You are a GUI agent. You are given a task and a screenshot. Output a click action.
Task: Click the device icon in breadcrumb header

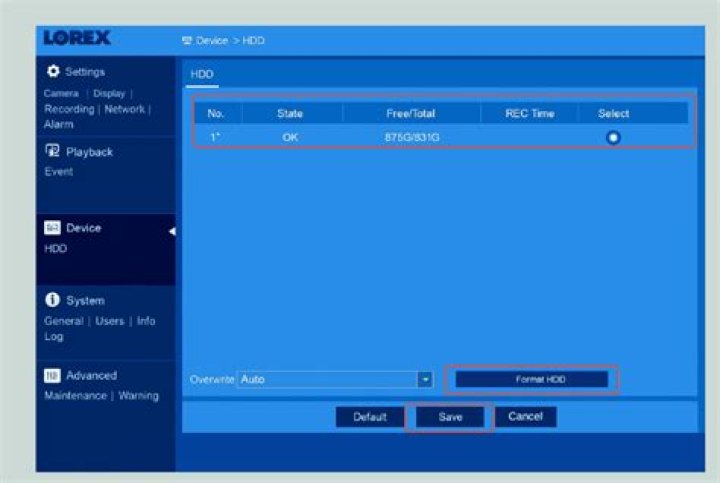coord(186,40)
